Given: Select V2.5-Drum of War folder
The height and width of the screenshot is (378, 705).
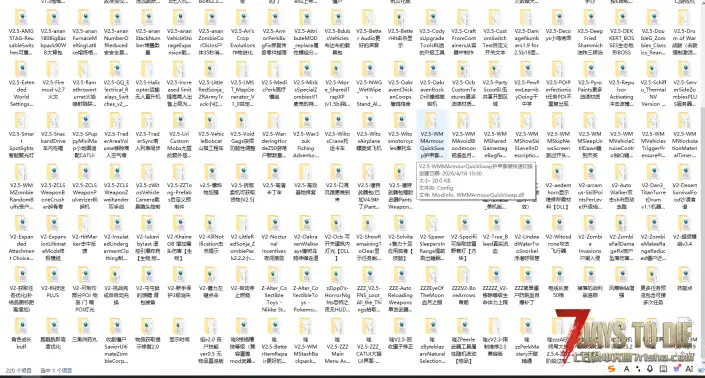Looking at the screenshot, I should [685, 32].
